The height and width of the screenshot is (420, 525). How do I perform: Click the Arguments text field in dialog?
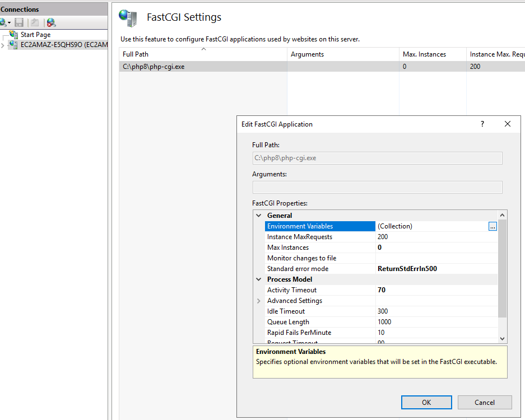pyautogui.click(x=377, y=187)
